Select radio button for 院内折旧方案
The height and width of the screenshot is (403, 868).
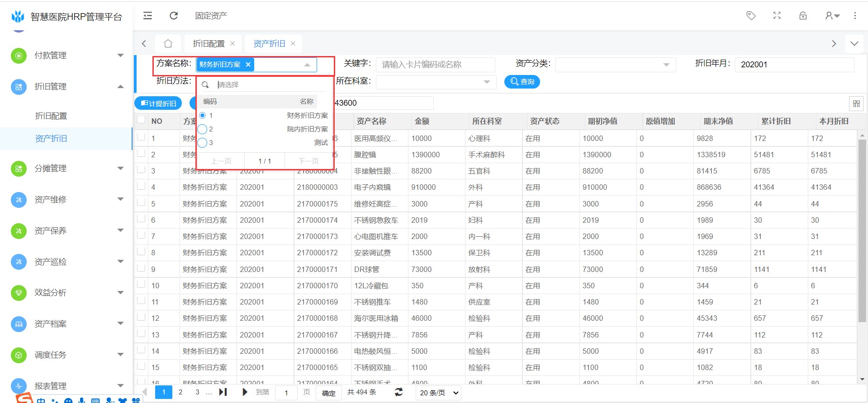pyautogui.click(x=202, y=129)
